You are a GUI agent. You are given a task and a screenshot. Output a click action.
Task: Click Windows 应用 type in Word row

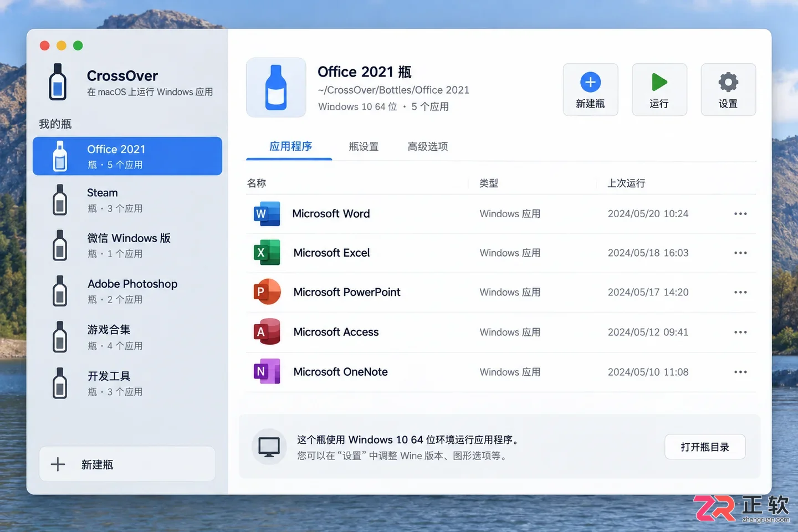coord(510,214)
